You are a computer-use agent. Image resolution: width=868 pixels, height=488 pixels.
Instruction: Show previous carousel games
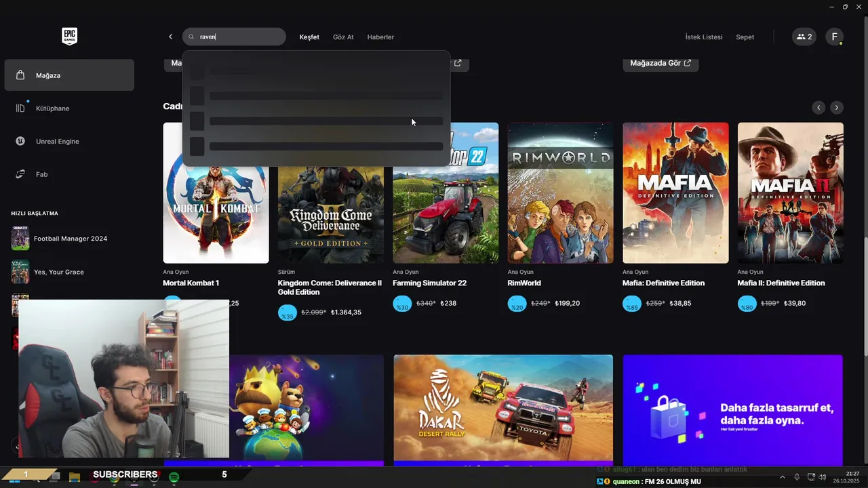click(x=818, y=107)
